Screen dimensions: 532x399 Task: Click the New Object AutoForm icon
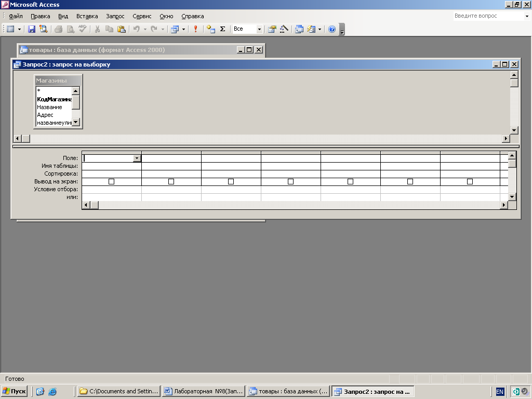[x=311, y=29]
